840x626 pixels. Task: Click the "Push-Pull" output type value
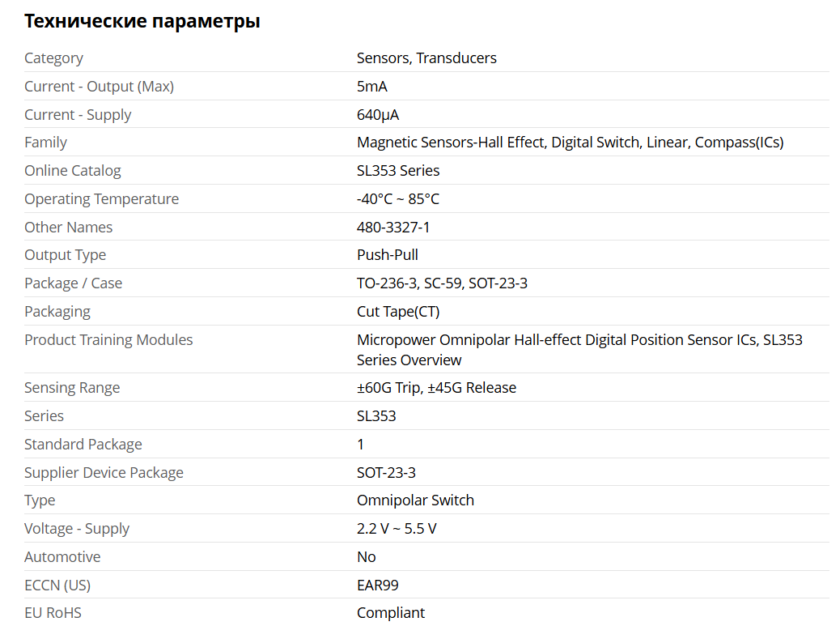pyautogui.click(x=388, y=255)
